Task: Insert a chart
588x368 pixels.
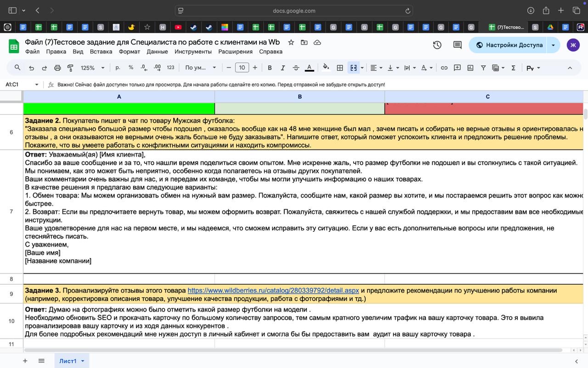Action: (x=470, y=68)
